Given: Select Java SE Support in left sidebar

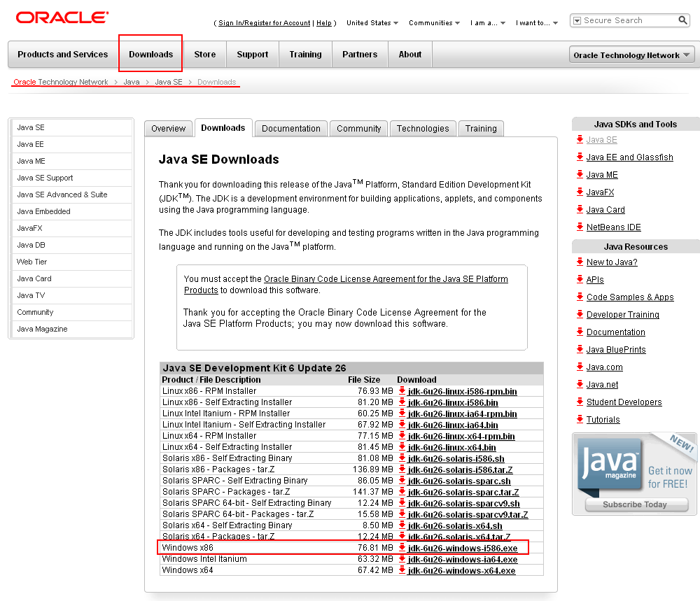Looking at the screenshot, I should 72,178.
